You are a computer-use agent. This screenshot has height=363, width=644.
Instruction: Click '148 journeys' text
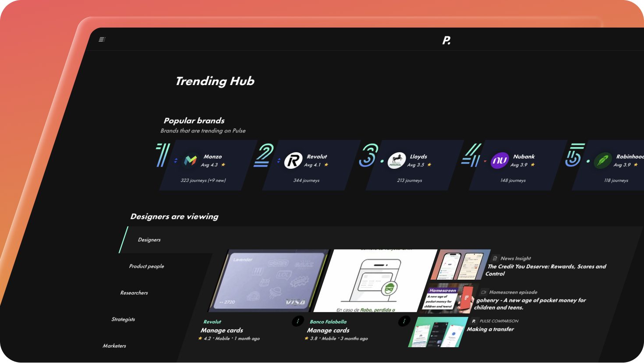(x=513, y=180)
